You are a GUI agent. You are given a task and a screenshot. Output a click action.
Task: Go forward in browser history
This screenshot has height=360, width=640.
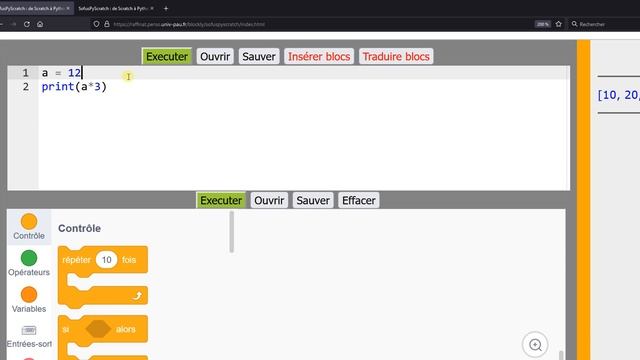tap(14, 24)
